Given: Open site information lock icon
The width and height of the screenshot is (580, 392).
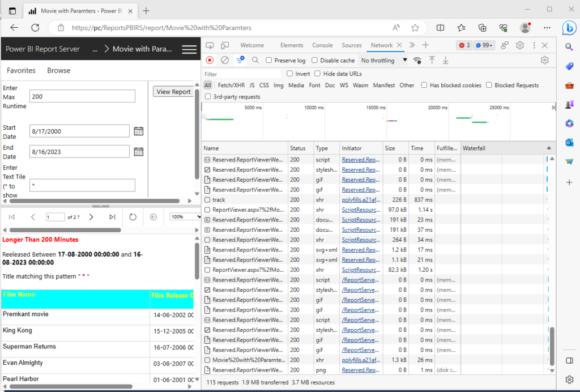Looking at the screenshot, I should pyautogui.click(x=61, y=28).
